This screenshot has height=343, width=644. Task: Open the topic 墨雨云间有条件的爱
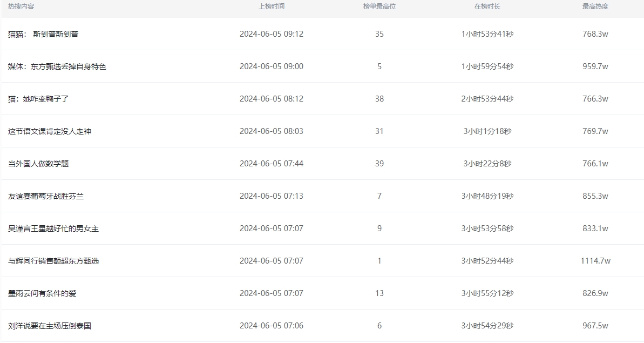(x=42, y=294)
